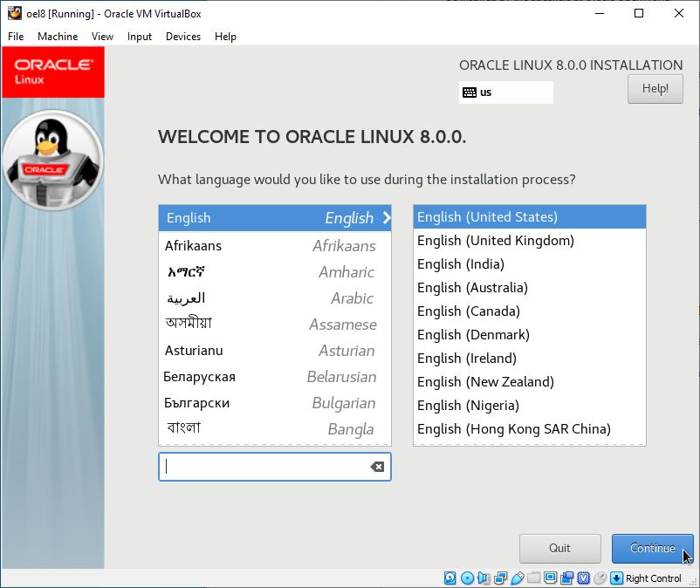
Task: Choose English (India) locale
Action: point(530,264)
